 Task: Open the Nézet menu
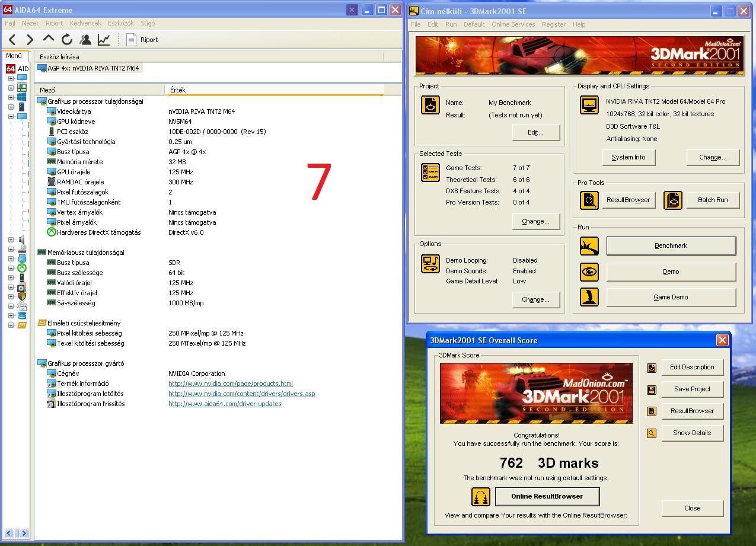point(30,24)
